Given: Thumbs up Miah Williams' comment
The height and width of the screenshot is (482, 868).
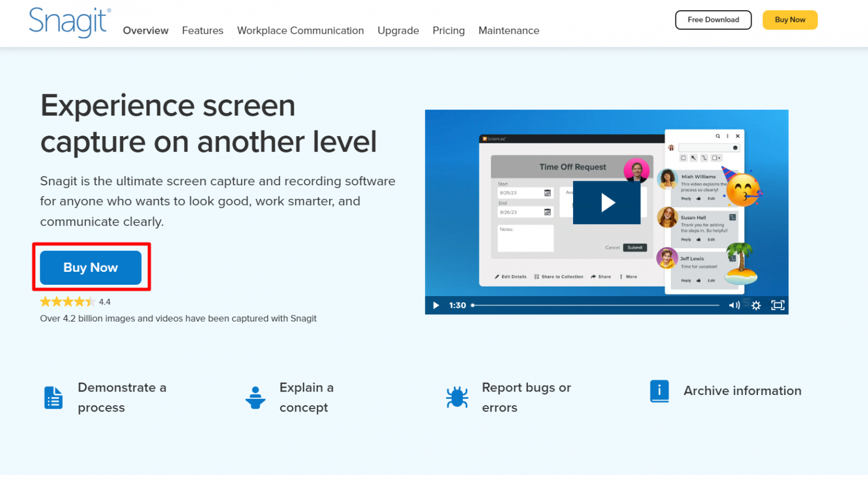Looking at the screenshot, I should pos(699,198).
